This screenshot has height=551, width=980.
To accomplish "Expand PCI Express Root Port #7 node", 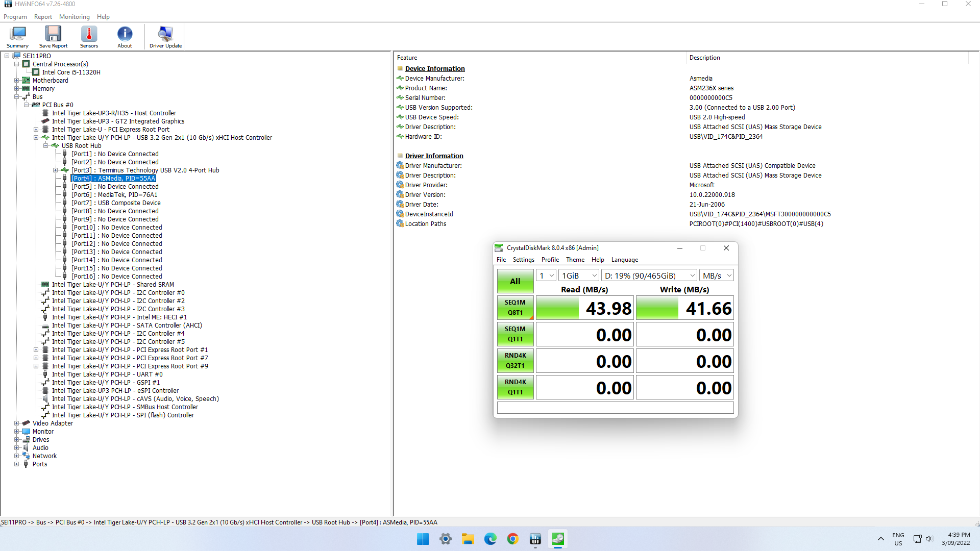I will tap(36, 358).
